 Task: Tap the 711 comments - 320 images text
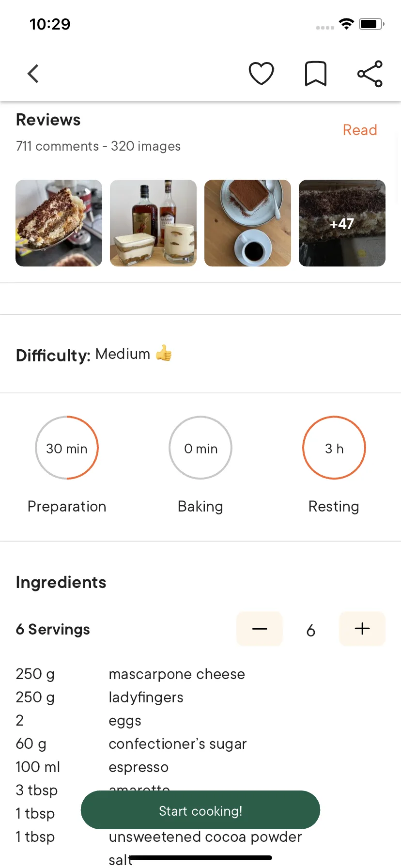(98, 146)
